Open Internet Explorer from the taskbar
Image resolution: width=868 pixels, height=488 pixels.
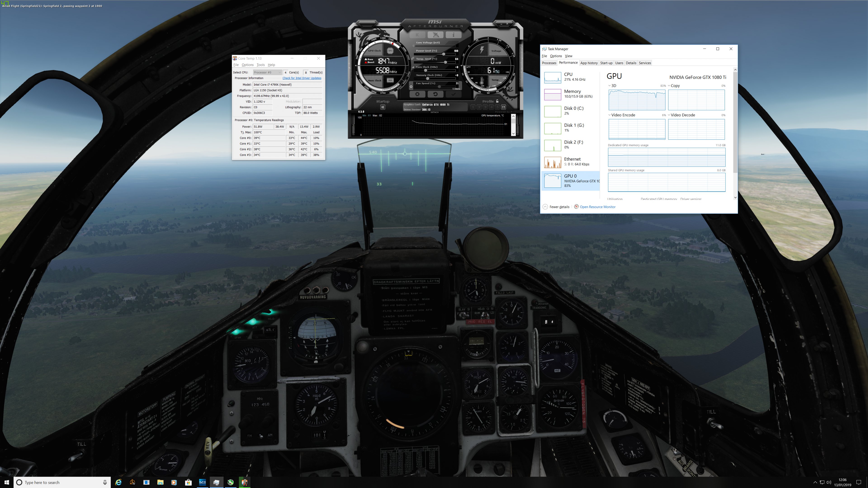tap(118, 482)
